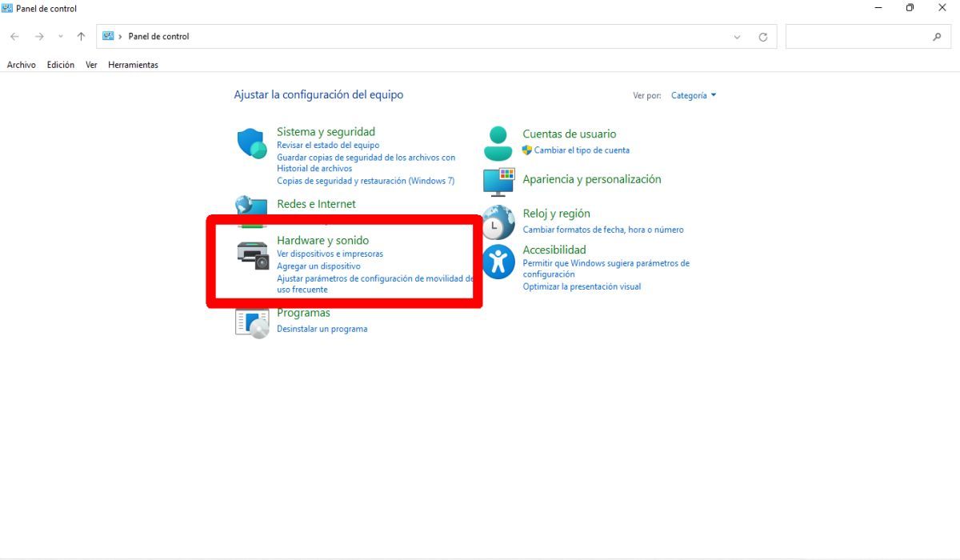Expand the address bar history dropdown
Viewport: 960px width, 560px height.
click(737, 37)
